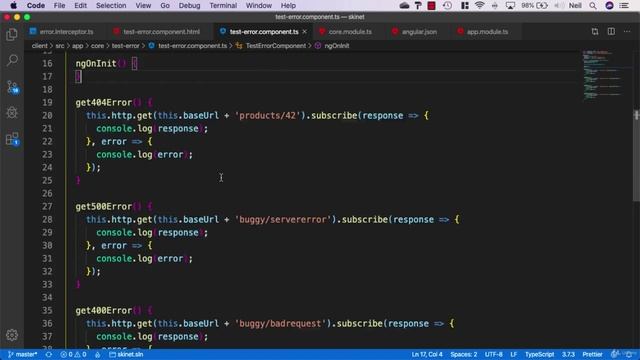Open the Time Machine menu bar icon

tap(447, 6)
